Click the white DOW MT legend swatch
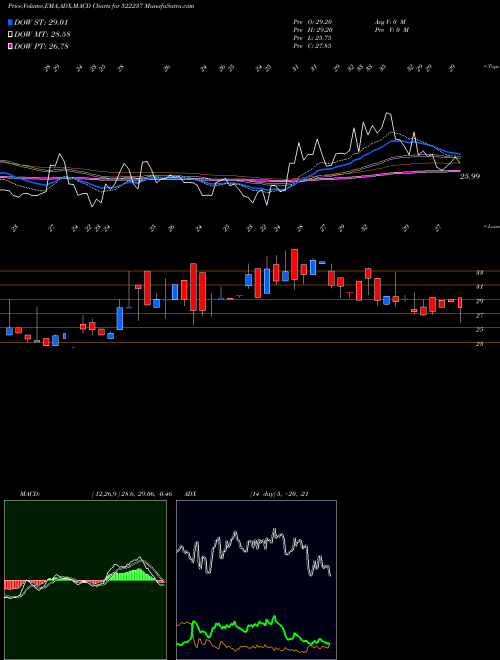500x660 pixels. 10,34
